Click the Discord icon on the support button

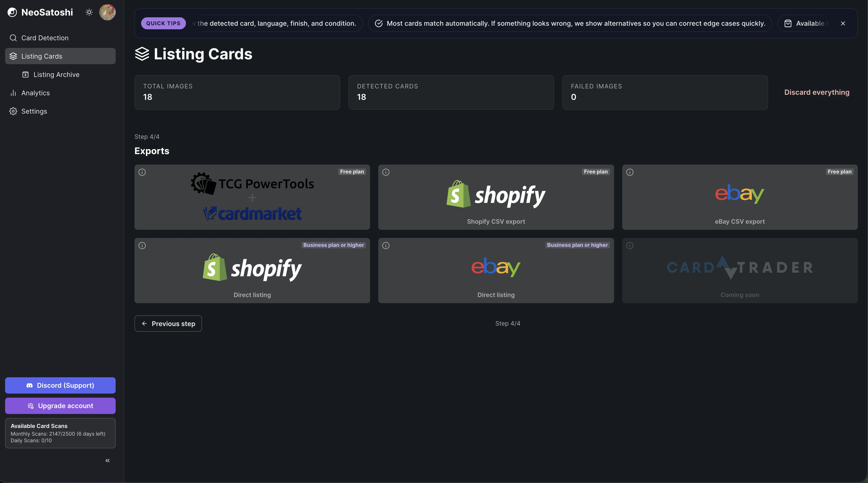pos(30,385)
